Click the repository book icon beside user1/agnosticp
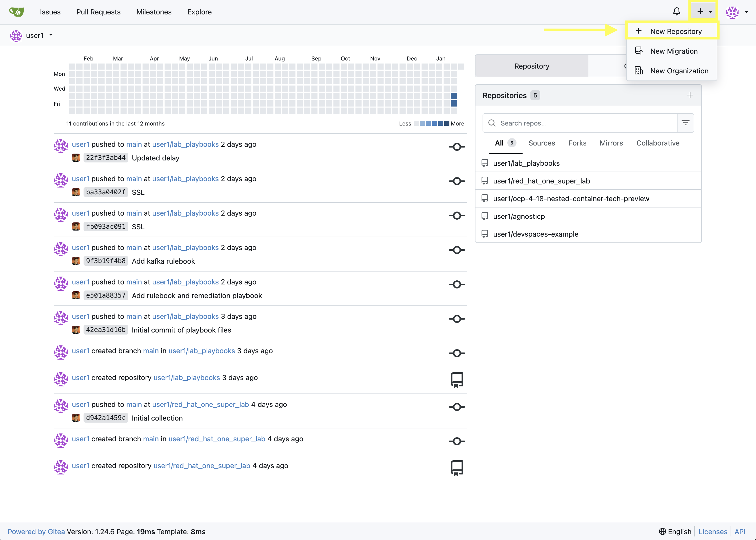Screen dimensions: 756x540 point(485,216)
